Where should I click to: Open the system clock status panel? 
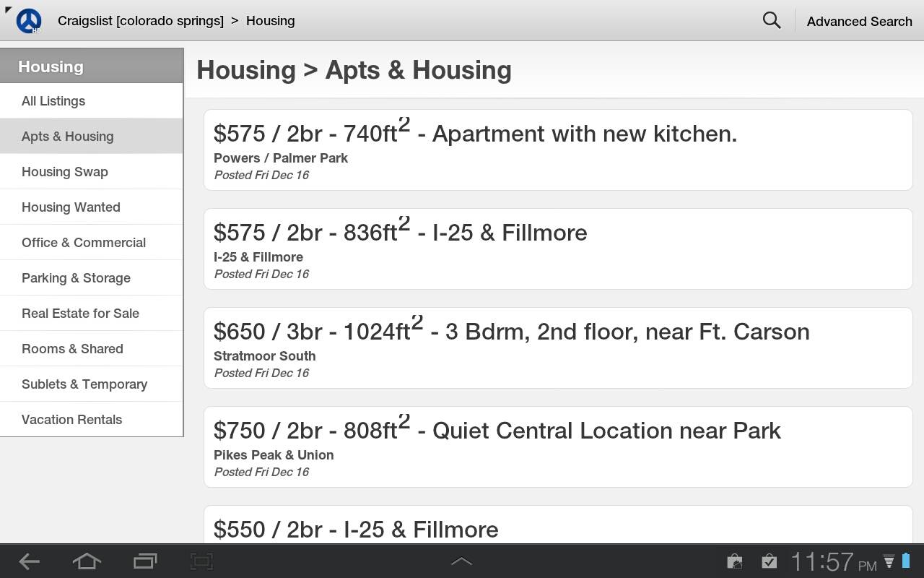tap(833, 561)
